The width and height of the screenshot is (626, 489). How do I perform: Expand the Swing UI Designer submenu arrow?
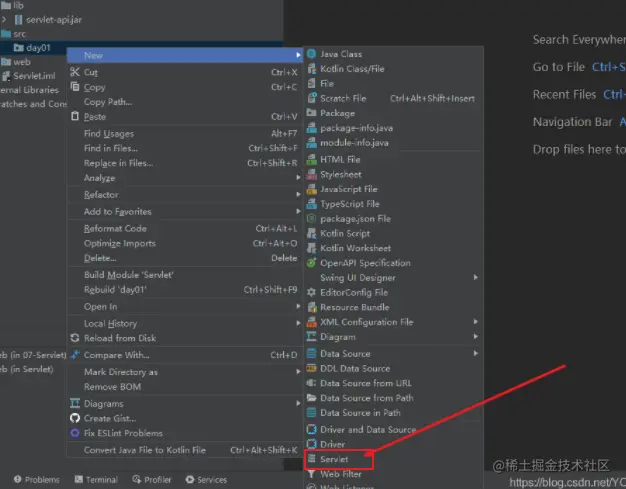[475, 277]
